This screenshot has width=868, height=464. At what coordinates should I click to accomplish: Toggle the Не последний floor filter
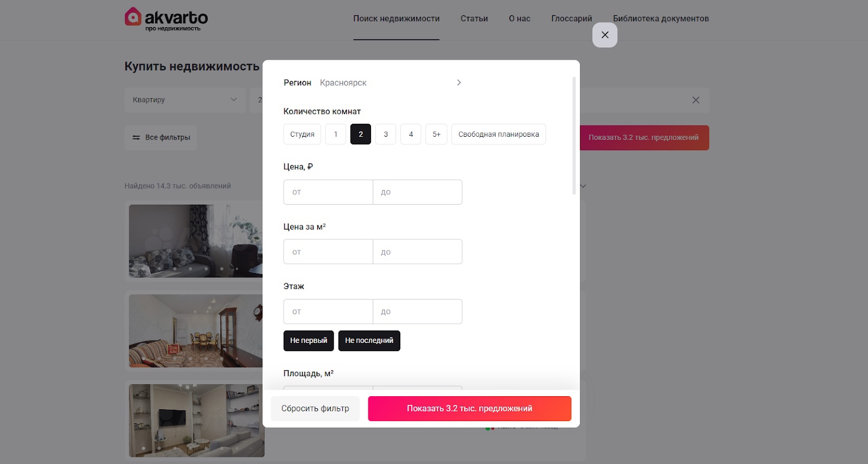[369, 341]
